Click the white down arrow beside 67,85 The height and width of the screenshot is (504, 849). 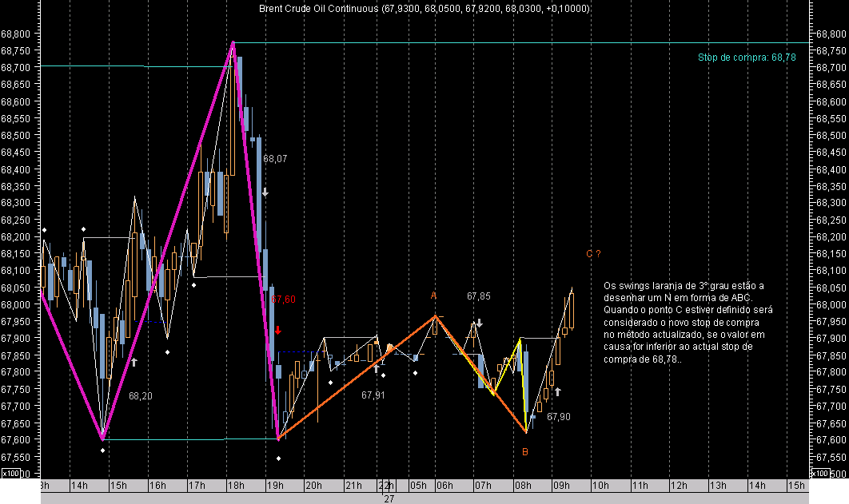coord(478,323)
